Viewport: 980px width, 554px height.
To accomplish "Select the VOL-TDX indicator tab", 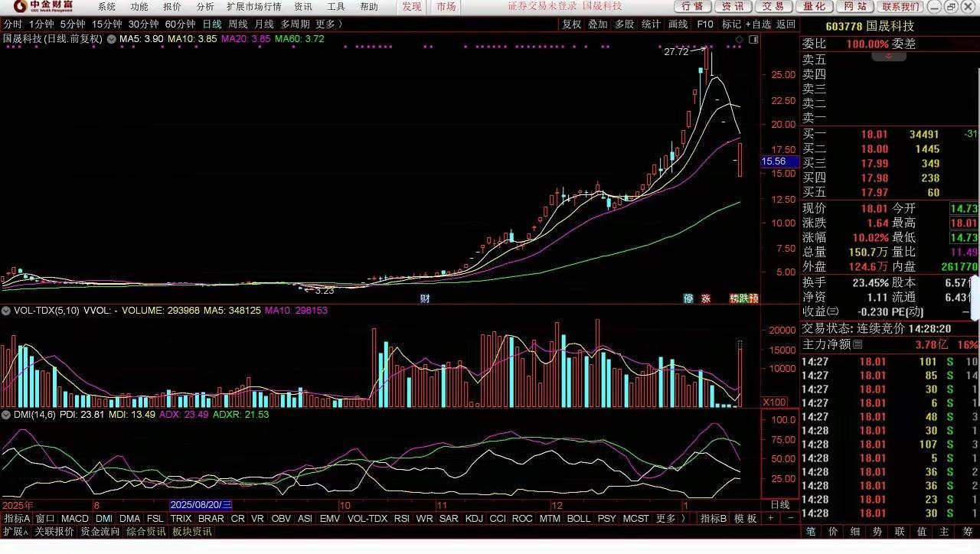I will pyautogui.click(x=367, y=518).
